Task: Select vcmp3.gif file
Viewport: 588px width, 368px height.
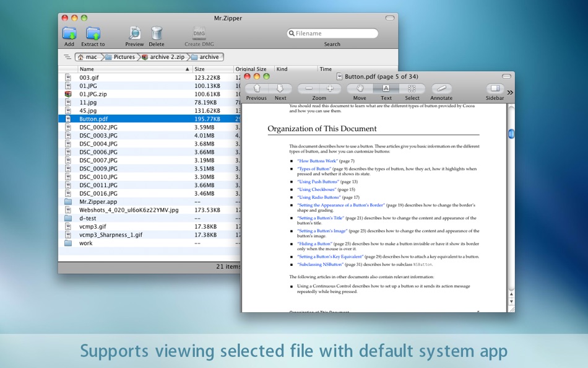Action: click(x=149, y=226)
